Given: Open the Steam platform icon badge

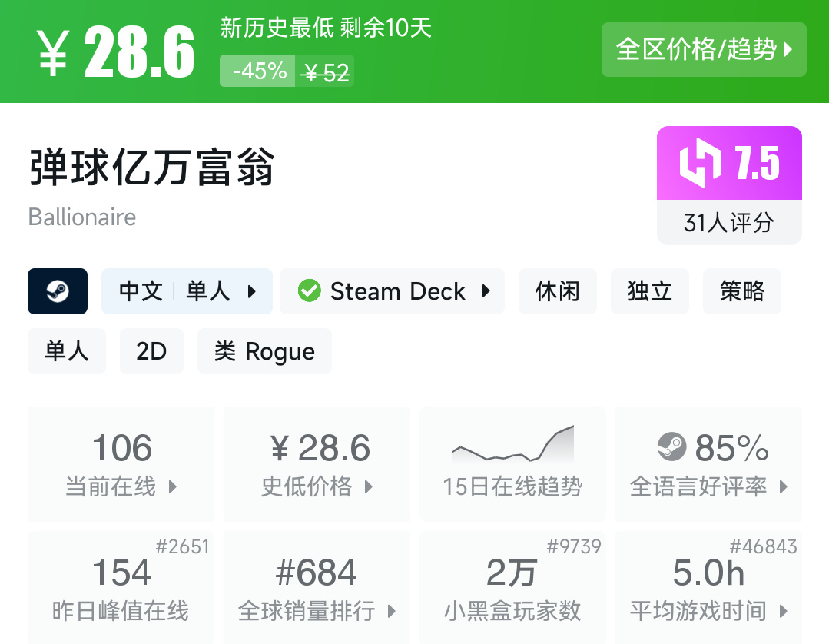Looking at the screenshot, I should click(58, 291).
